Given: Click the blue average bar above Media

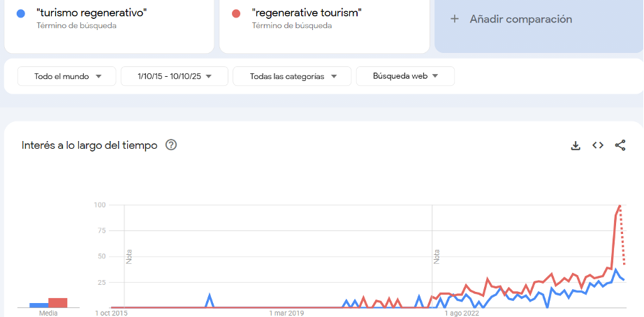Looking at the screenshot, I should [38, 305].
